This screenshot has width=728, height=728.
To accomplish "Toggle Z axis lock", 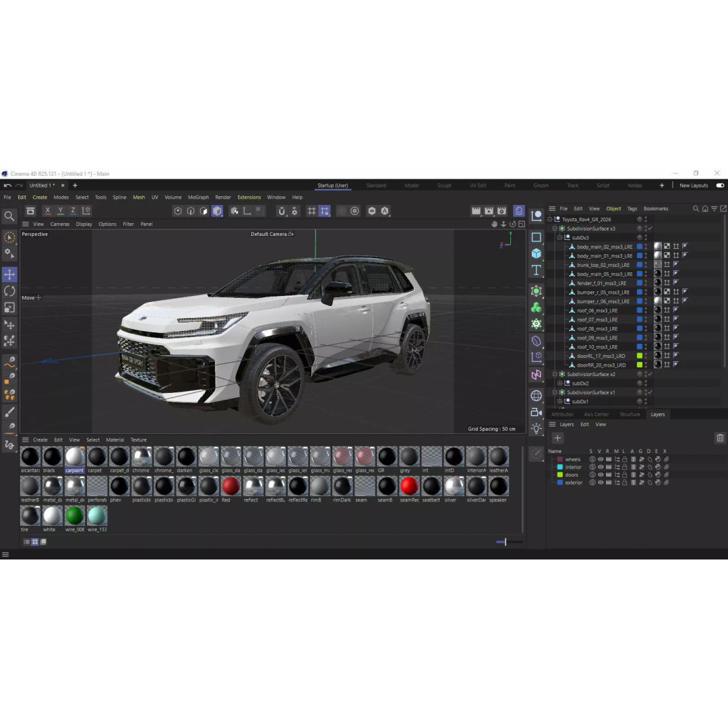I will [x=73, y=211].
